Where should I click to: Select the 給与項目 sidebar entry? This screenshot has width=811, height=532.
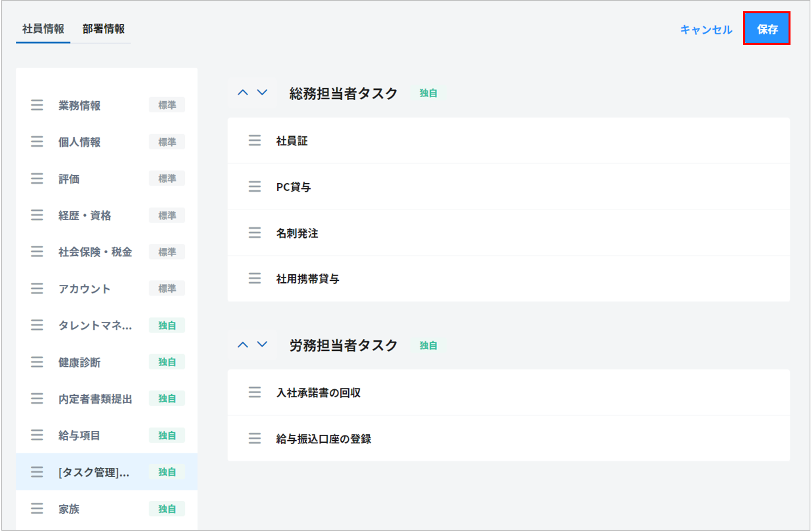click(79, 436)
